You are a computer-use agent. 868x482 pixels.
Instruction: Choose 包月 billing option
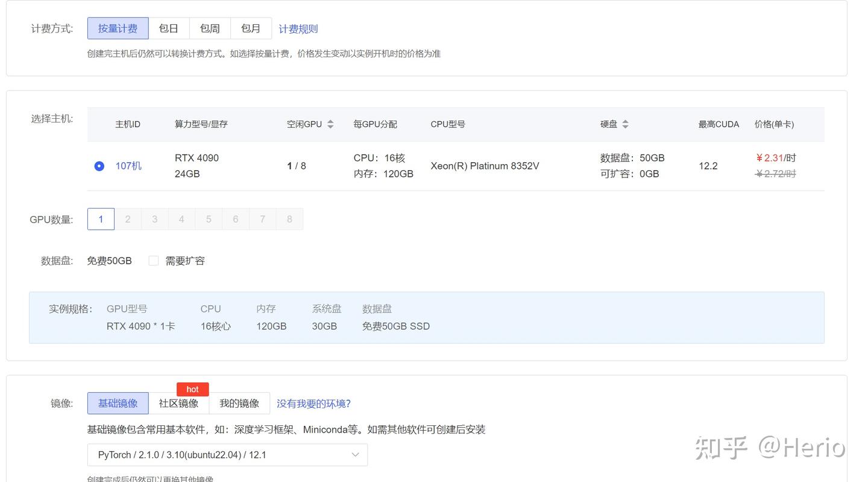tap(251, 28)
